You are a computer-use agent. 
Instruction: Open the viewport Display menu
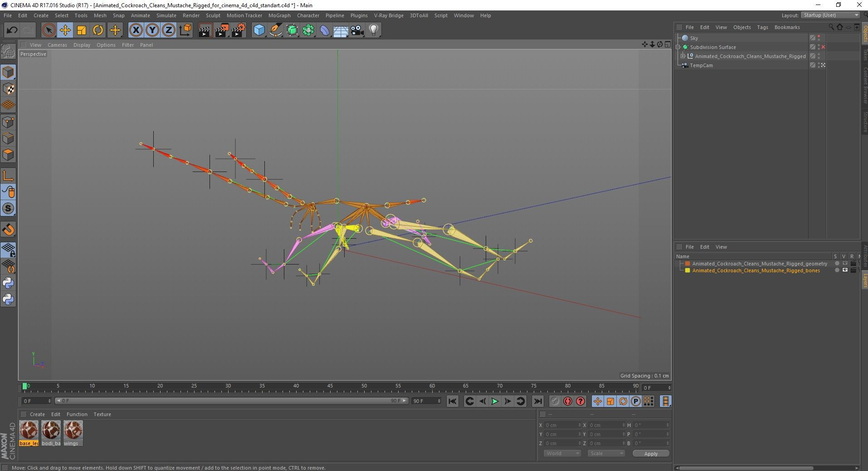82,45
